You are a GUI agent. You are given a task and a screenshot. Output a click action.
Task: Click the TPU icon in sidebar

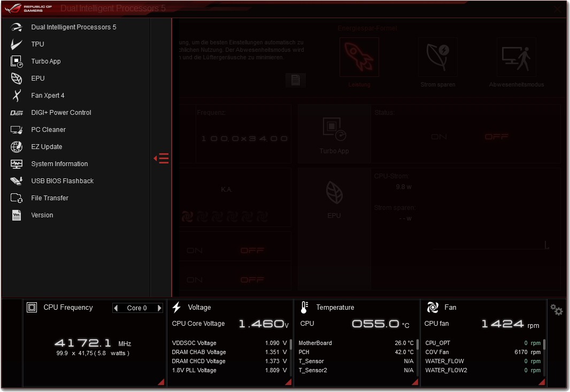[17, 44]
